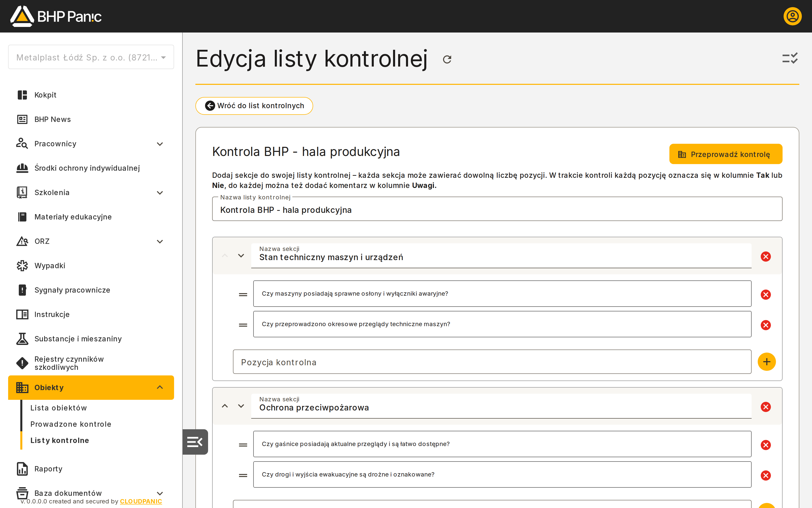Remove the item about gaśnice przeglądy
Screen dimensions: 812x508
[x=766, y=445]
